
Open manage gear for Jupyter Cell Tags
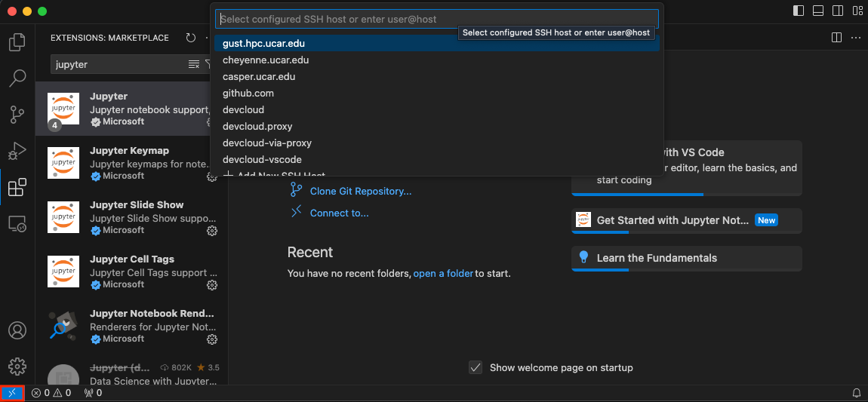pyautogui.click(x=211, y=285)
